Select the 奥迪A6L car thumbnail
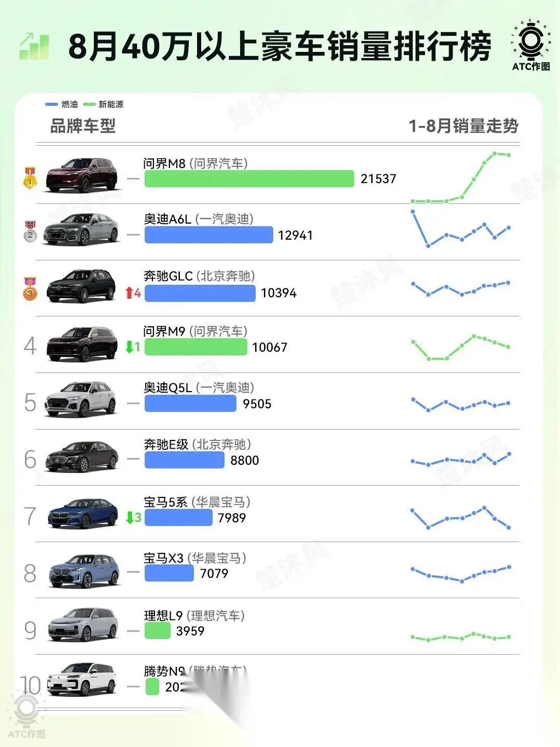Viewport: 560px width, 747px height. 81,229
